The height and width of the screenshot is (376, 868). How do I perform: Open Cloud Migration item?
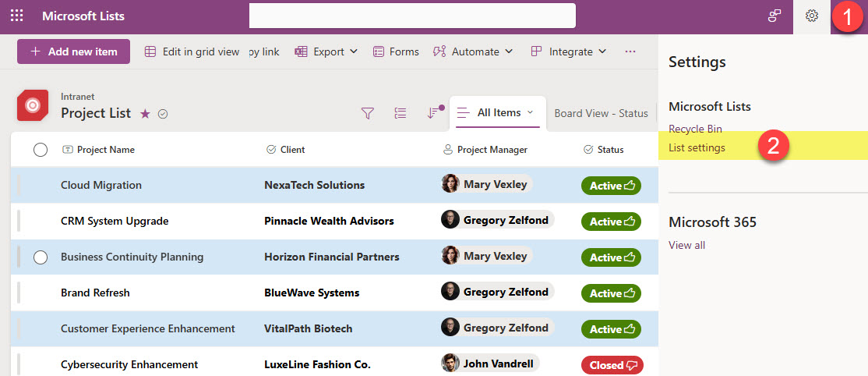[x=101, y=185]
